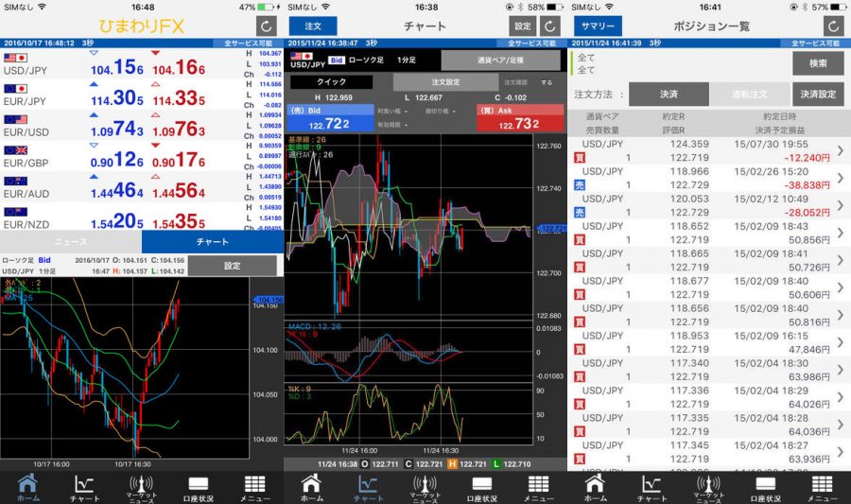Buy at (買) Ask 122.732 quick button

point(520,118)
